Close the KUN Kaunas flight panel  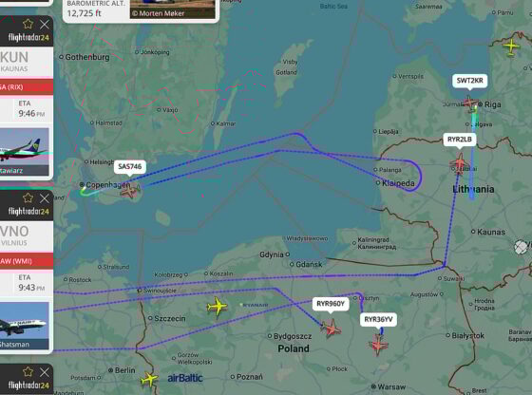[x=45, y=24]
